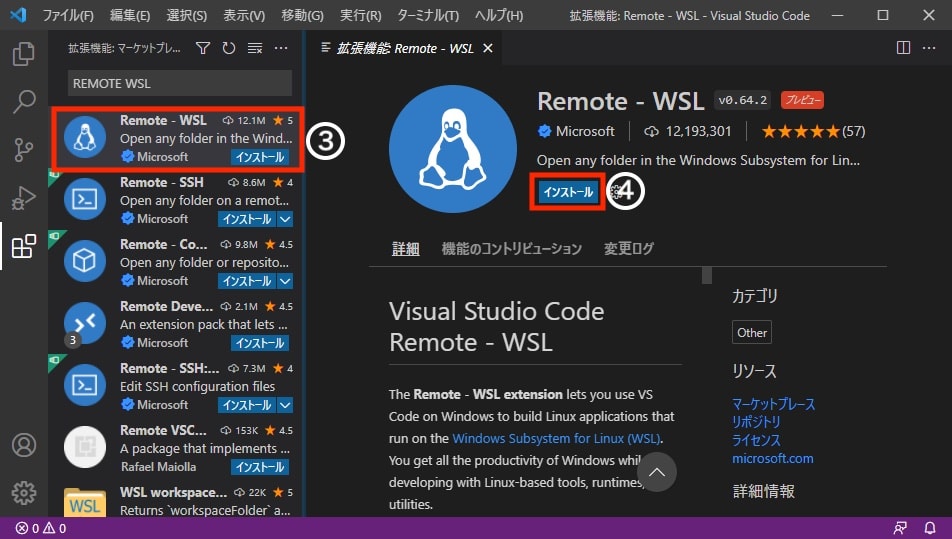The image size is (952, 539).
Task: Click the Remote - SSH: Editing icon
Action: 84,385
